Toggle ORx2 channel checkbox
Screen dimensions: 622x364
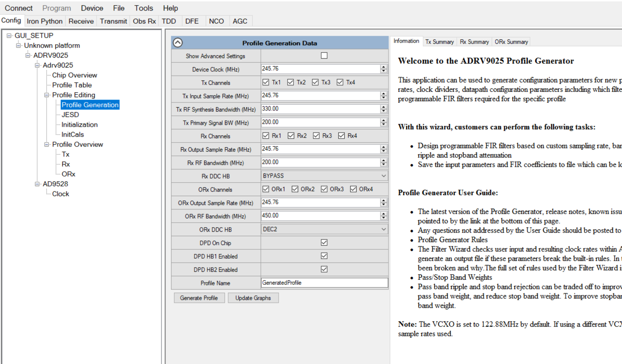pos(295,189)
